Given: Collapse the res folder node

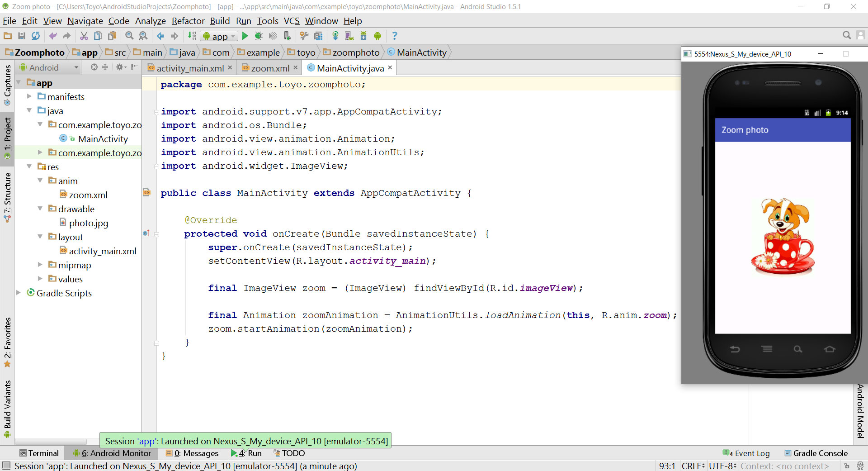Looking at the screenshot, I should 29,167.
